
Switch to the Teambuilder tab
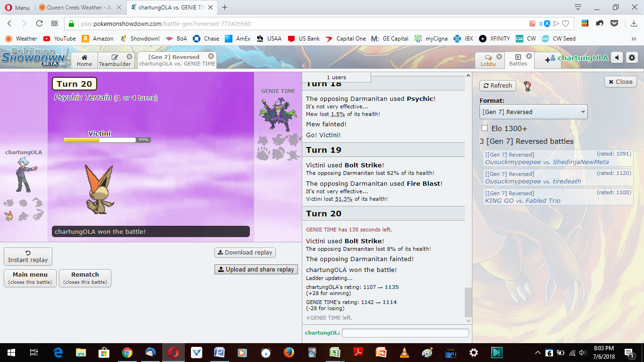(115, 60)
